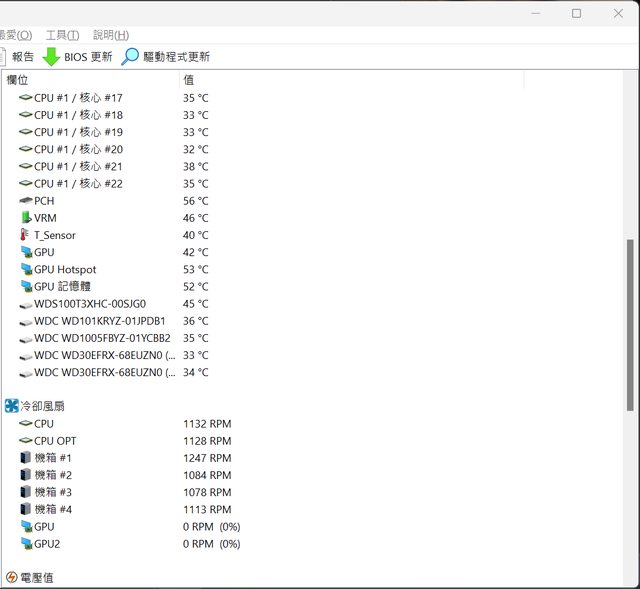
Task: Click the vertical scrollbar thumb
Action: tap(630, 325)
